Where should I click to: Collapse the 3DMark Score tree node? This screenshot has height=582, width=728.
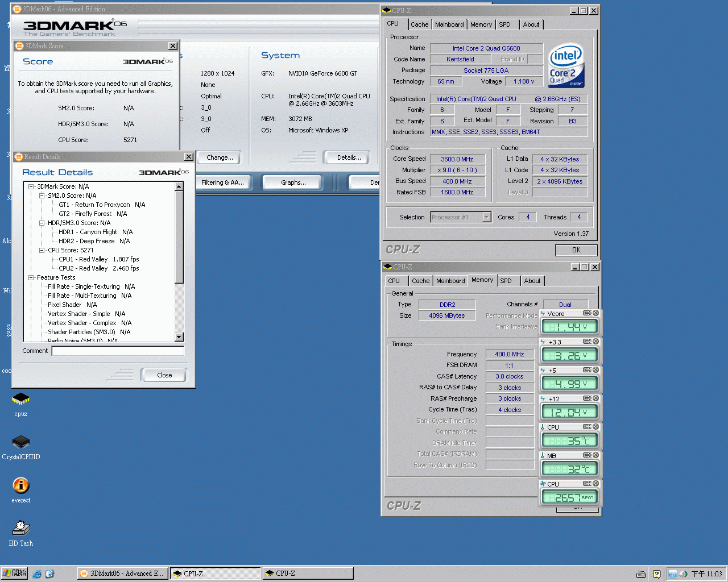[x=31, y=186]
